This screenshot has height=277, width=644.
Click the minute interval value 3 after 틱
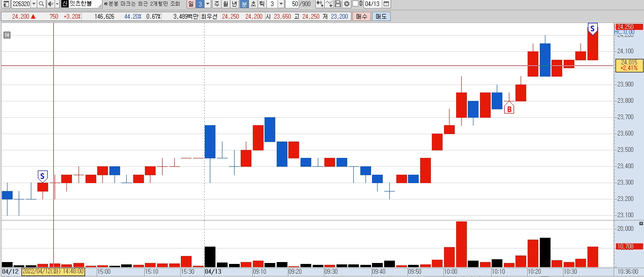tap(272, 4)
